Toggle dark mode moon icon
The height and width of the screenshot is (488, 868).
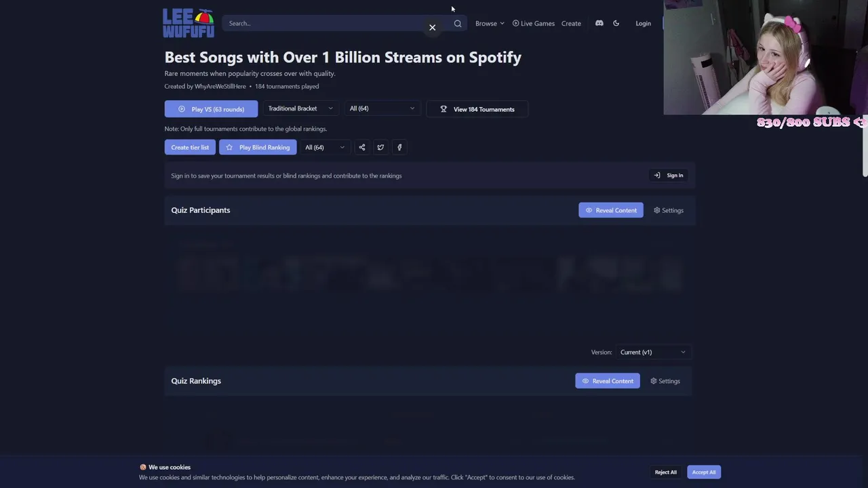[616, 23]
